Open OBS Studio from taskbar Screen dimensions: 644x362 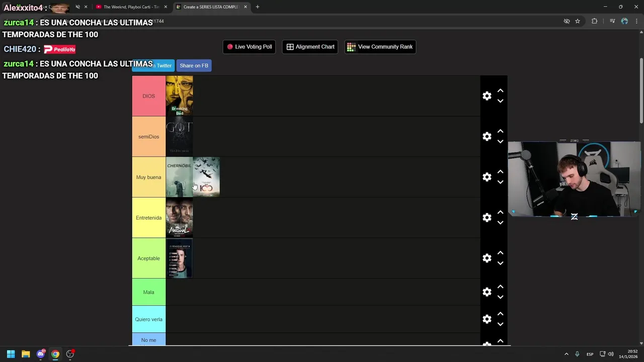(70, 354)
